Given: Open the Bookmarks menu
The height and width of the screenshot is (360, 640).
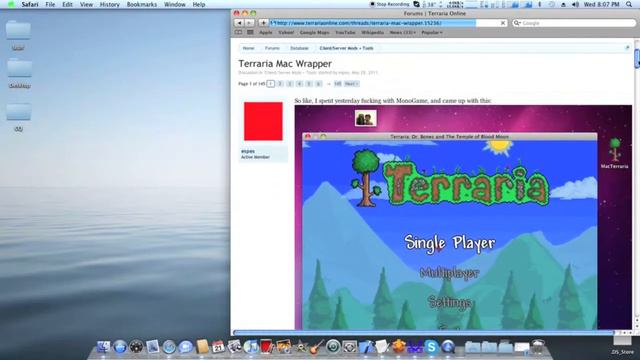Looking at the screenshot, I should [x=142, y=4].
